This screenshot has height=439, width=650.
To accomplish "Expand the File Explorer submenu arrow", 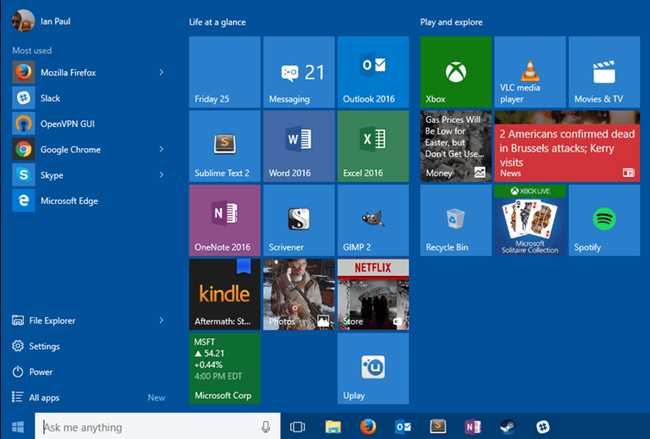I will [x=161, y=320].
